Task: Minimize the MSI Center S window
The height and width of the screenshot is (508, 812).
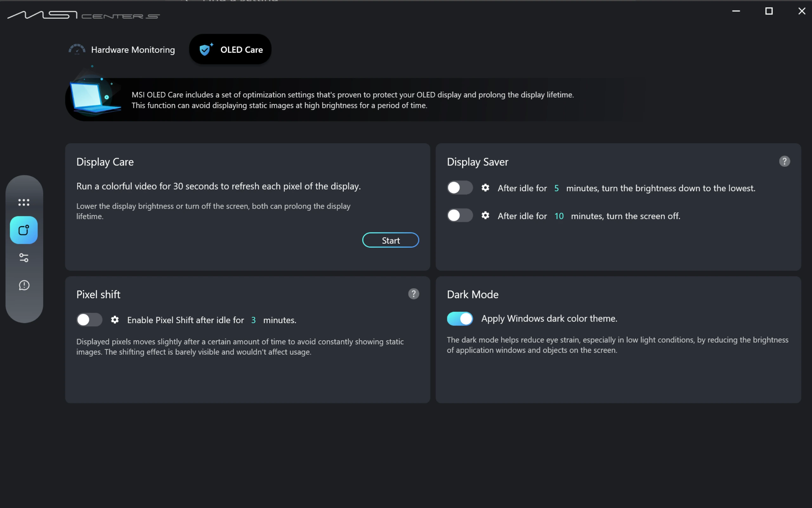Action: (x=736, y=11)
